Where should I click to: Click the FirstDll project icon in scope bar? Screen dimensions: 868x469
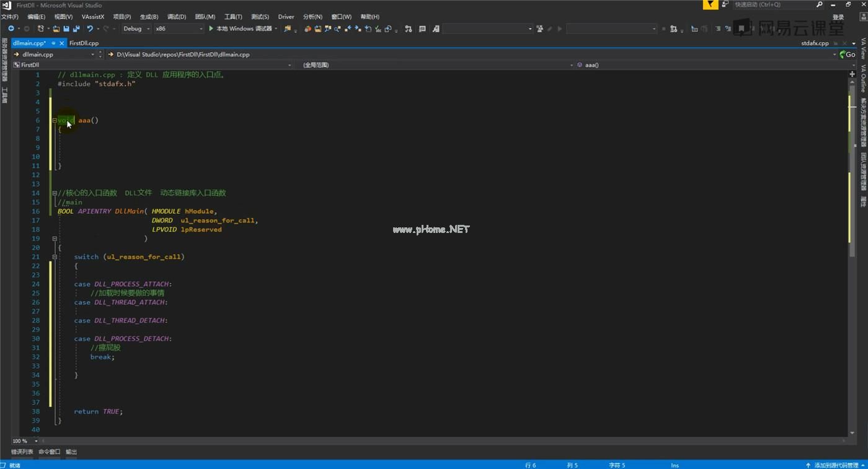[16, 64]
